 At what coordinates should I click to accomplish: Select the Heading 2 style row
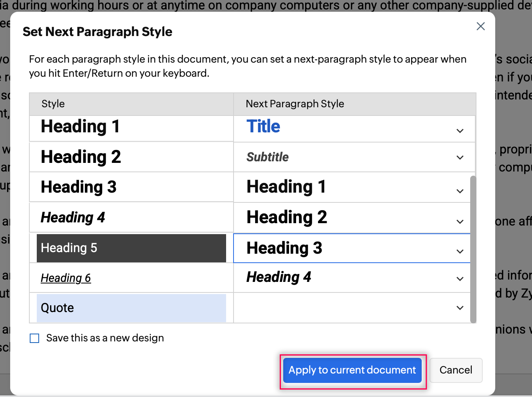coord(131,157)
